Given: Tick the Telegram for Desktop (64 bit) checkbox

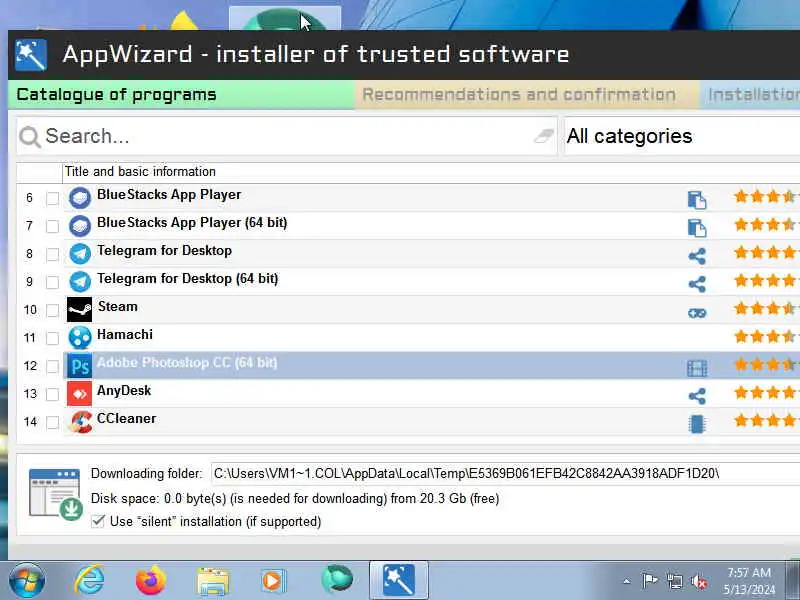Looking at the screenshot, I should pyautogui.click(x=52, y=282).
